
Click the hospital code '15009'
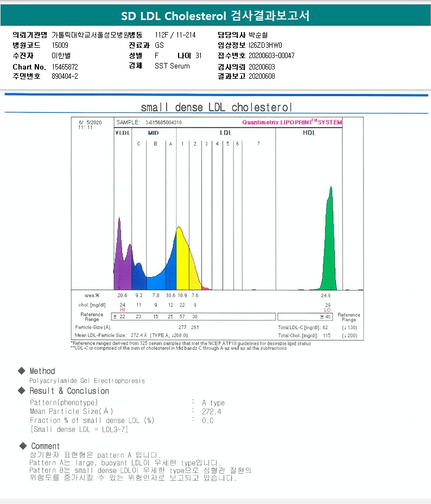(x=60, y=45)
